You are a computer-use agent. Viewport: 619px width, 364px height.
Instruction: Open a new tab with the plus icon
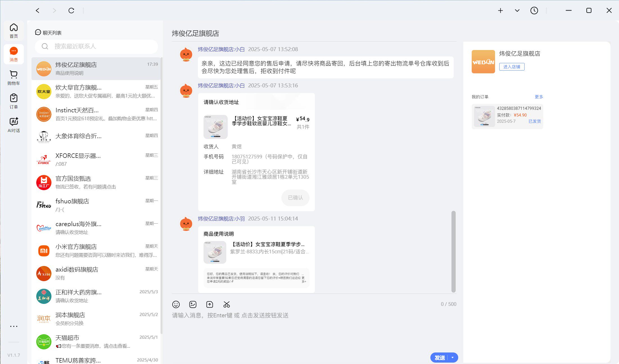click(500, 10)
